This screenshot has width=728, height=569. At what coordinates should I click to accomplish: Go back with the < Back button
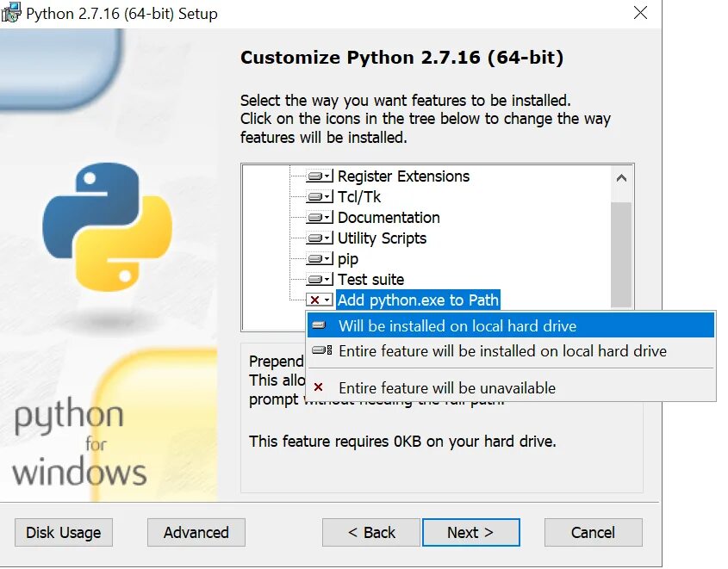371,532
